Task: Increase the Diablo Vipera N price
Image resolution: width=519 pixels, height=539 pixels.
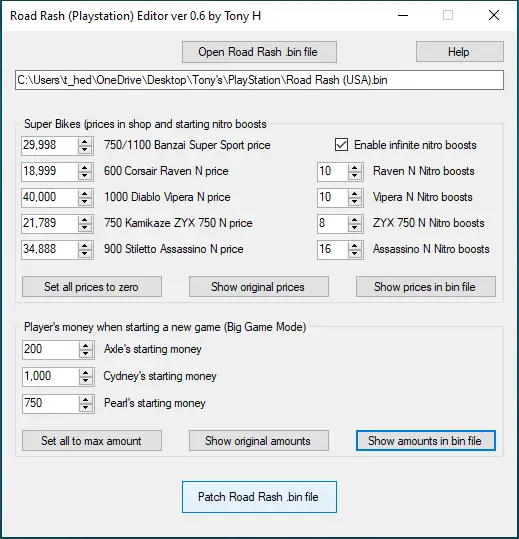Action: (85, 194)
